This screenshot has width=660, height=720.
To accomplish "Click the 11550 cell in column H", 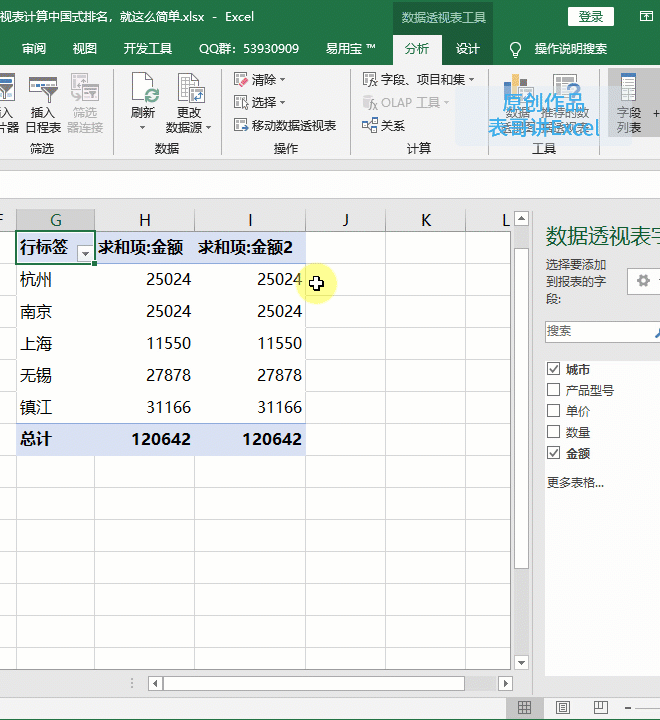I will click(145, 343).
